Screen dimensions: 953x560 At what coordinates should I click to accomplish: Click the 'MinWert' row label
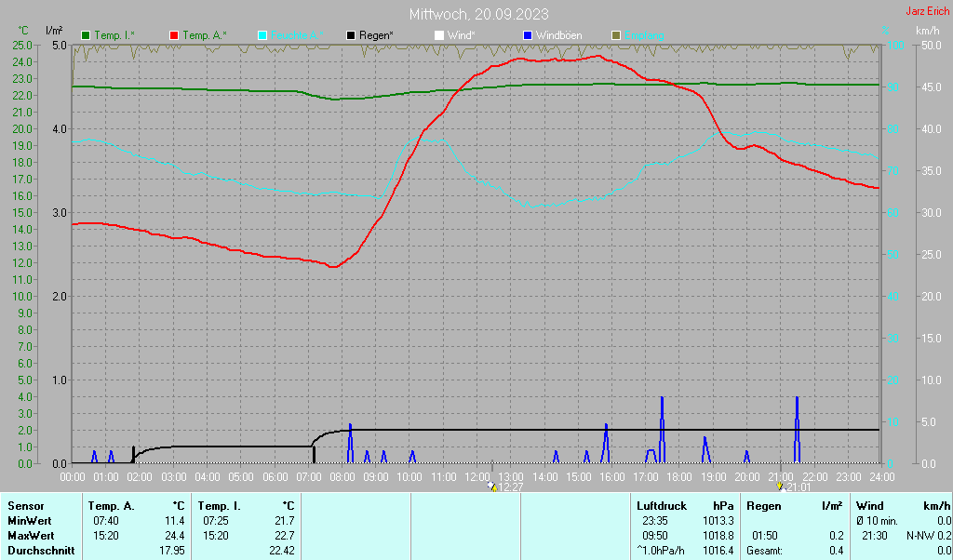[x=29, y=521]
